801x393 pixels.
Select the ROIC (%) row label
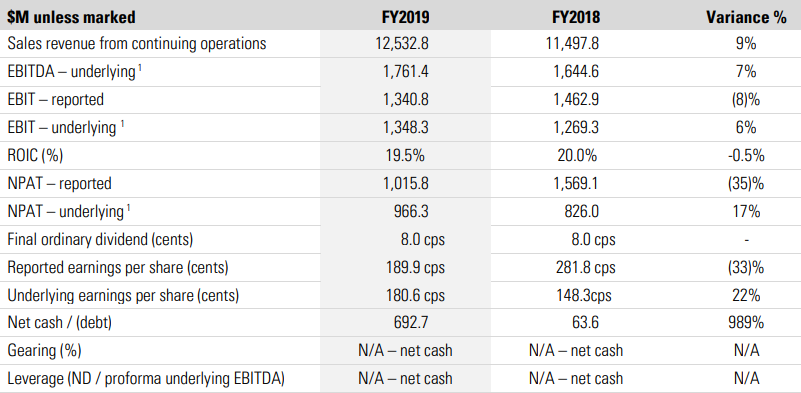tap(35, 155)
